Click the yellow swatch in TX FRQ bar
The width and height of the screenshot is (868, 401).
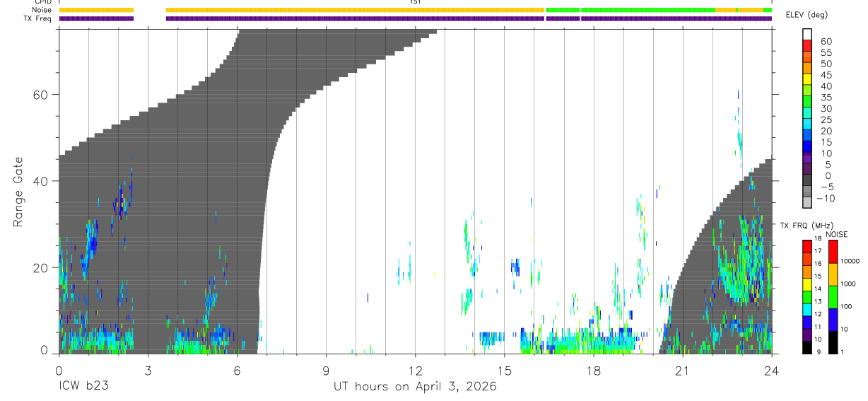tap(807, 283)
